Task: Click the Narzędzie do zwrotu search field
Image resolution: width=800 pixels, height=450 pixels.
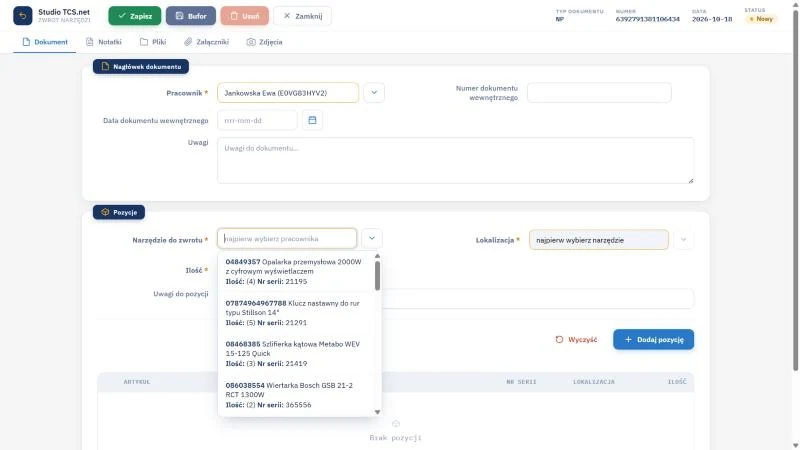Action: click(287, 239)
